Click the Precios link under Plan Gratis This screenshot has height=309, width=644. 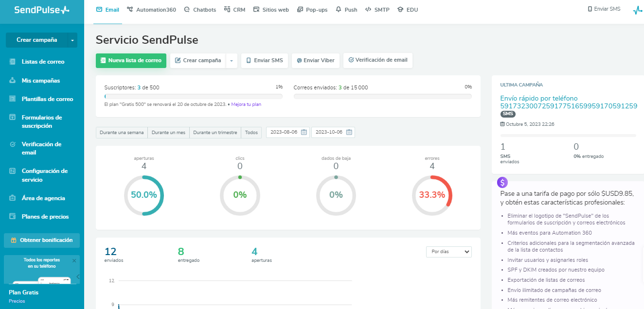17,301
